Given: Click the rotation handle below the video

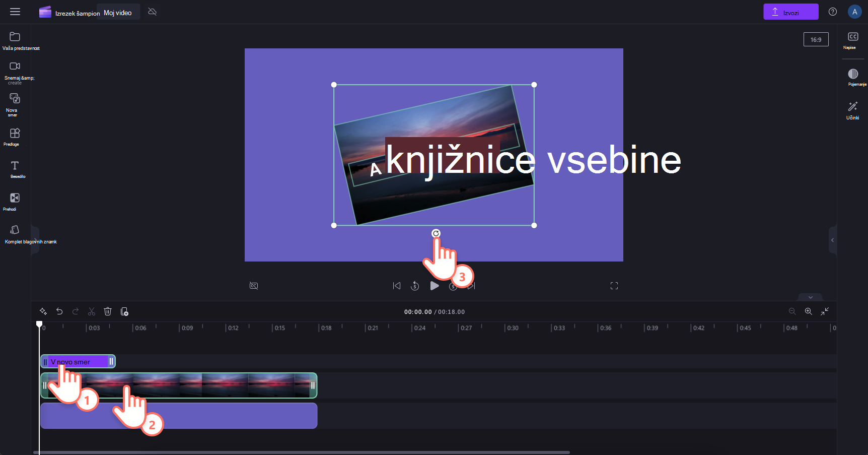Looking at the screenshot, I should click(x=436, y=233).
